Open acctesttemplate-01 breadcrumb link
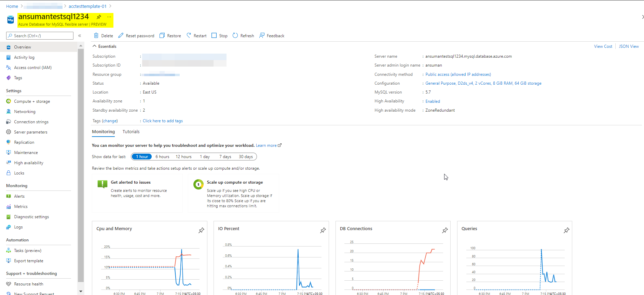 (87, 6)
